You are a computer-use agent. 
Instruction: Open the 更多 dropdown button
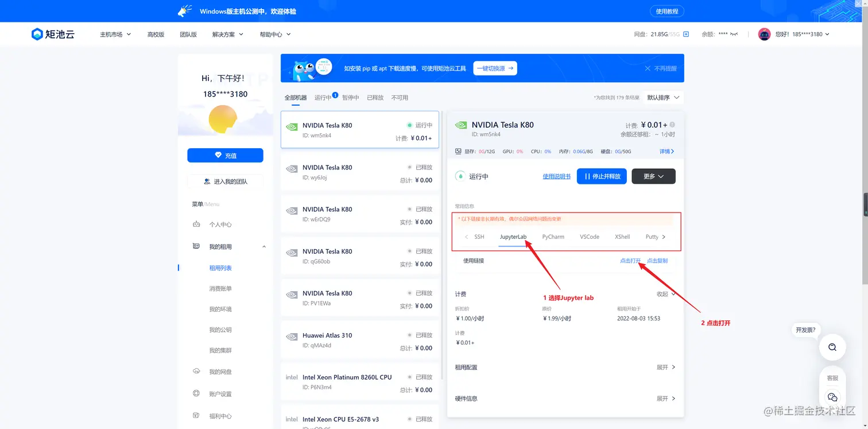653,176
